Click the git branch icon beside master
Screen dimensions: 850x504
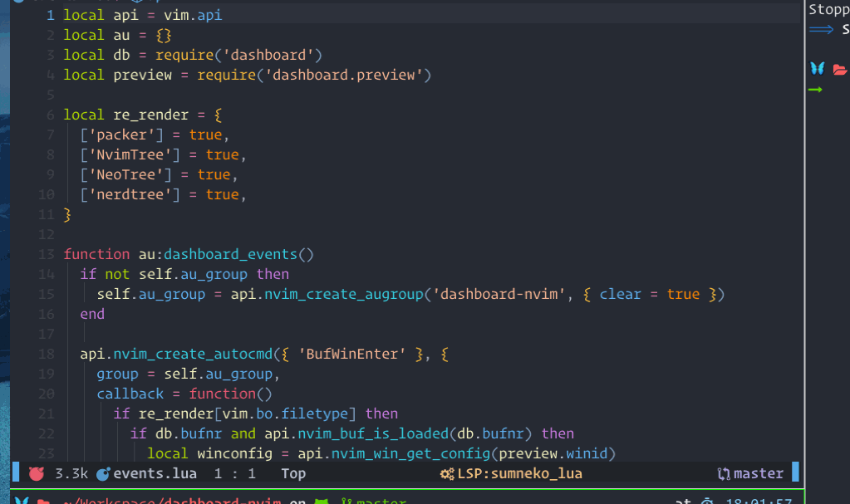coord(723,473)
